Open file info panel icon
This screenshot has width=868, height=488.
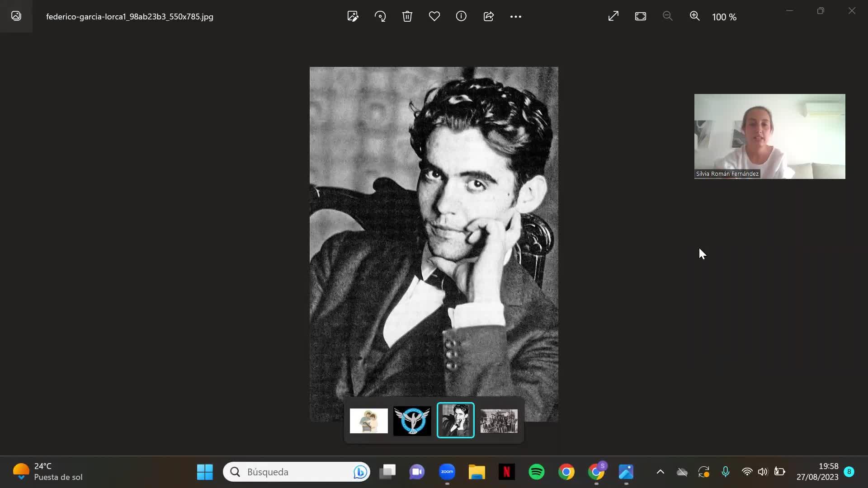coord(461,17)
